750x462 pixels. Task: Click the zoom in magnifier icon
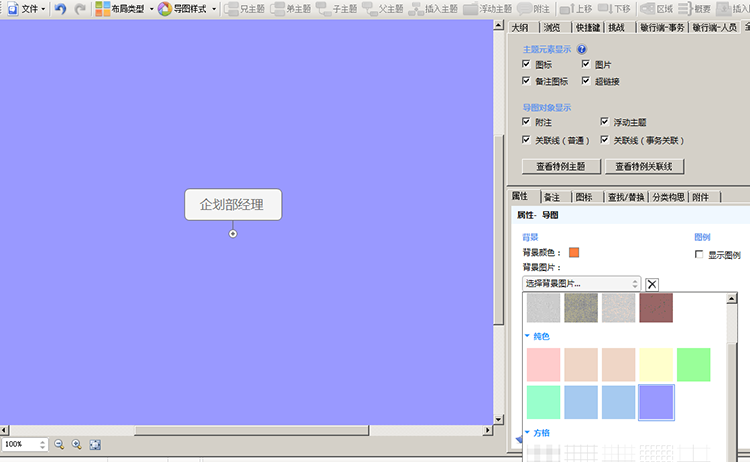(x=77, y=444)
